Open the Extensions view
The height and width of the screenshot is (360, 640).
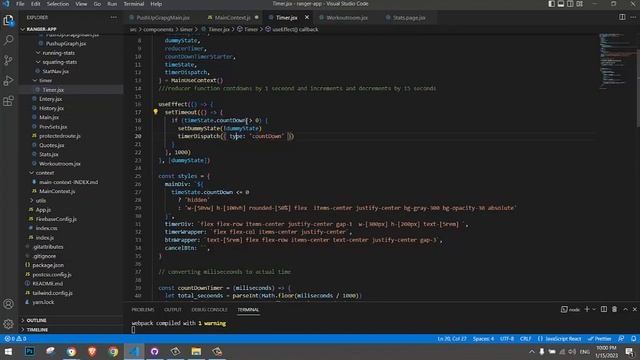9,101
